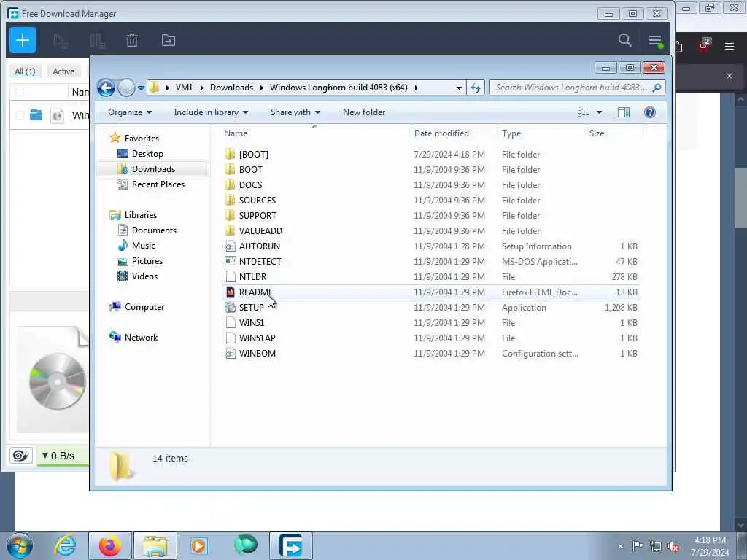This screenshot has height=560, width=747.
Task: Show the preview pane icon
Action: [623, 112]
